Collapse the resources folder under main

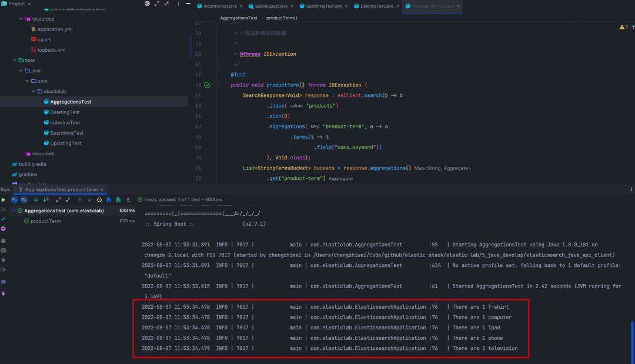[x=21, y=19]
